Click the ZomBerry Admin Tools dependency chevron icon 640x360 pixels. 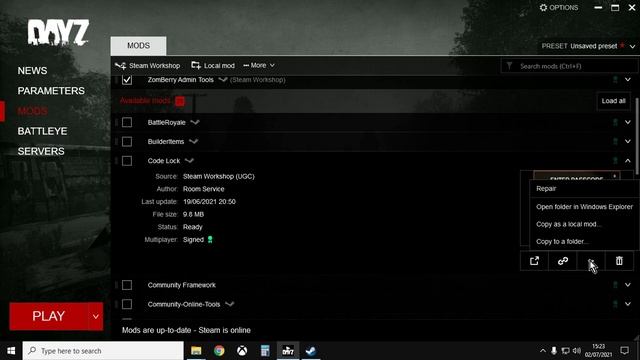tap(222, 79)
